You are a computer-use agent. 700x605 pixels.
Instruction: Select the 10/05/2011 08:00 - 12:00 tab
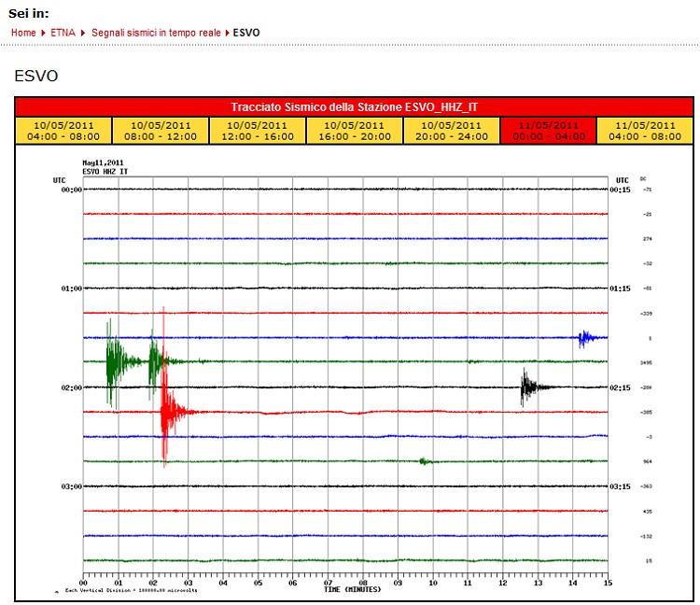coord(161,131)
